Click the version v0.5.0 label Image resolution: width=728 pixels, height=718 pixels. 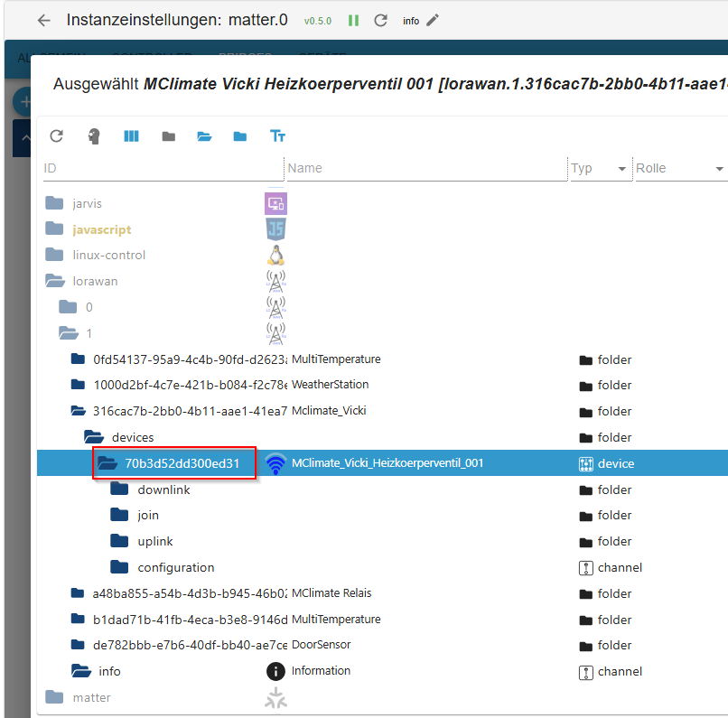pyautogui.click(x=318, y=21)
